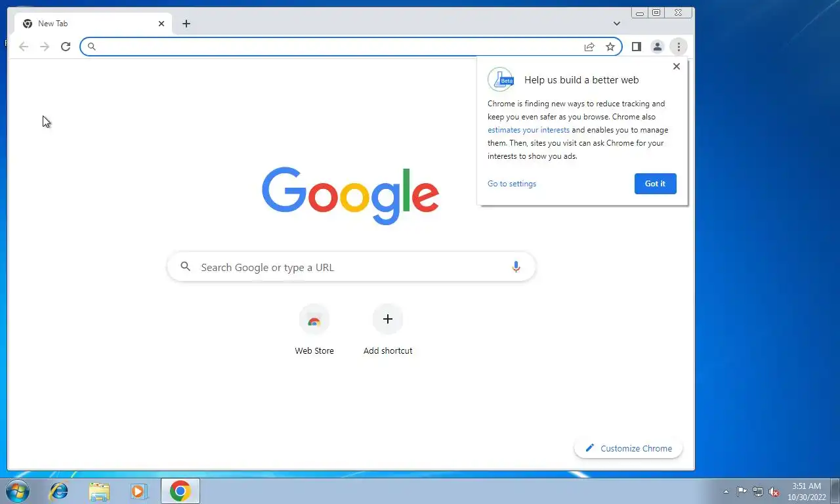Minimize the Chrome window
This screenshot has height=504, width=840.
point(639,12)
